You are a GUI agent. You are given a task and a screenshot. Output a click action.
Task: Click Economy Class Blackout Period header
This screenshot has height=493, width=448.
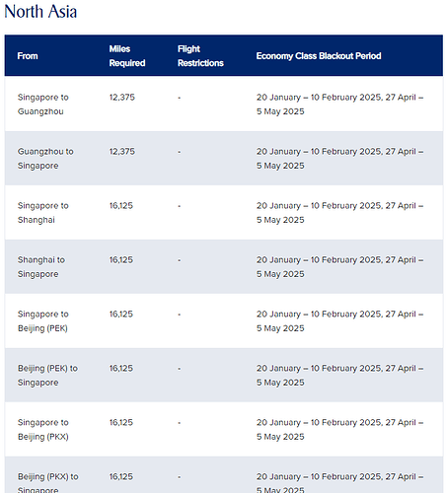[319, 56]
